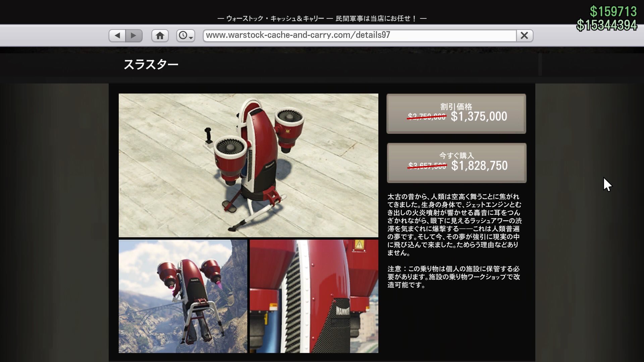Close the browser with the X icon

[x=525, y=35]
